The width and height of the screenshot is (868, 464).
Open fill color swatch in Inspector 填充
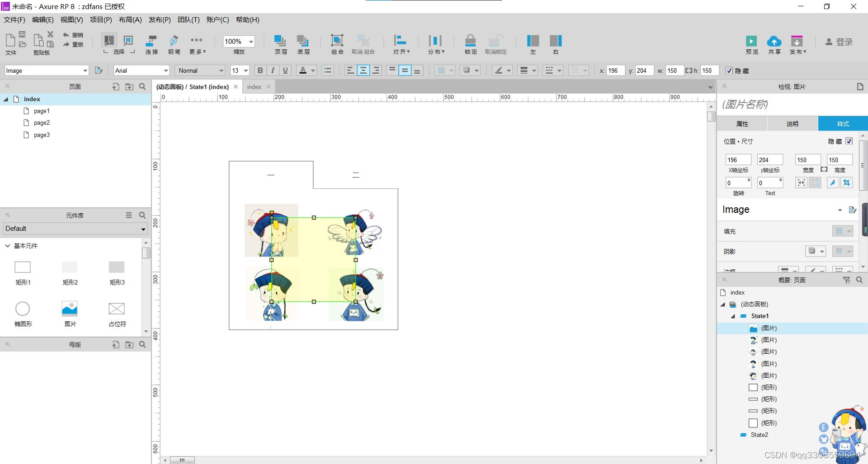click(x=843, y=231)
